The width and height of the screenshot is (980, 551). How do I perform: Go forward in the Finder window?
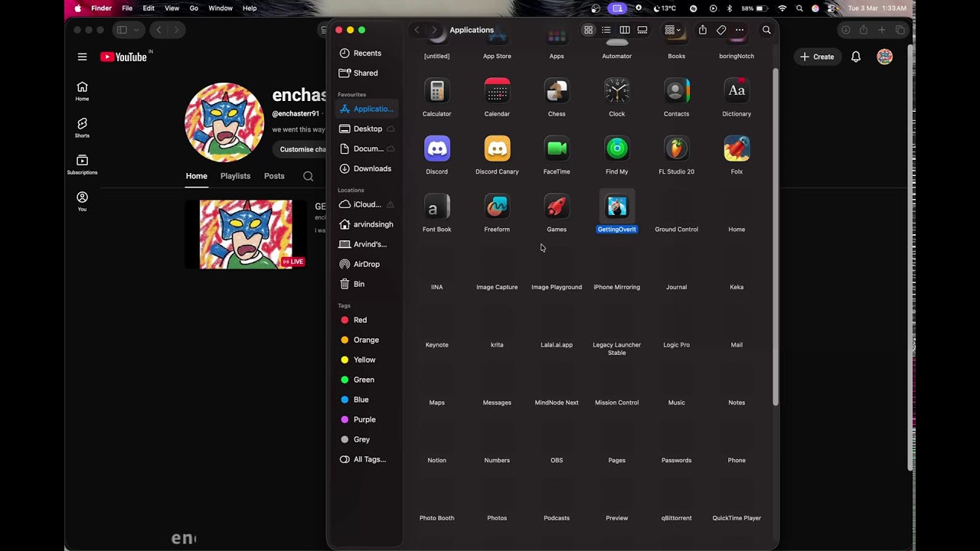[x=434, y=30]
